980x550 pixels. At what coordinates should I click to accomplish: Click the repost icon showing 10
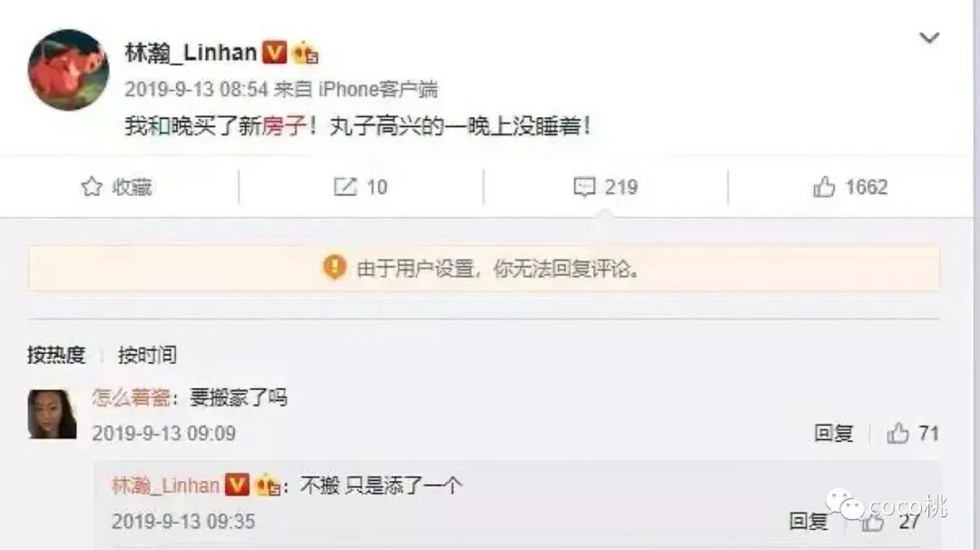pos(345,187)
